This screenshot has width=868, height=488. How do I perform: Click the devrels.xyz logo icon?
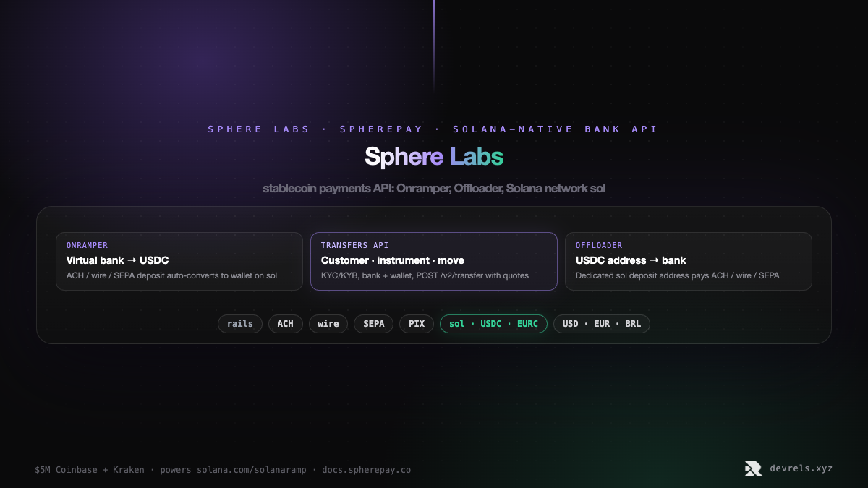tap(753, 468)
